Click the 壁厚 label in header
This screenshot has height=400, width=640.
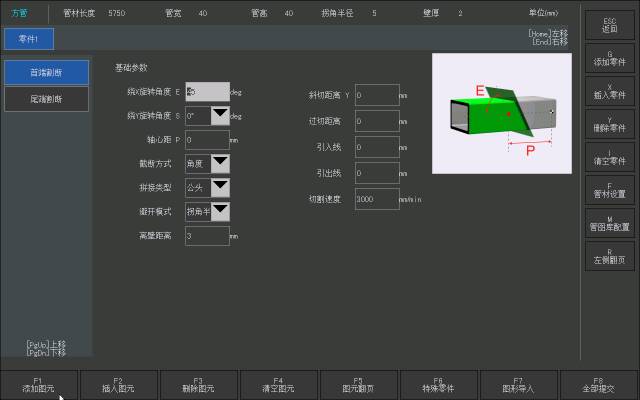pyautogui.click(x=431, y=13)
